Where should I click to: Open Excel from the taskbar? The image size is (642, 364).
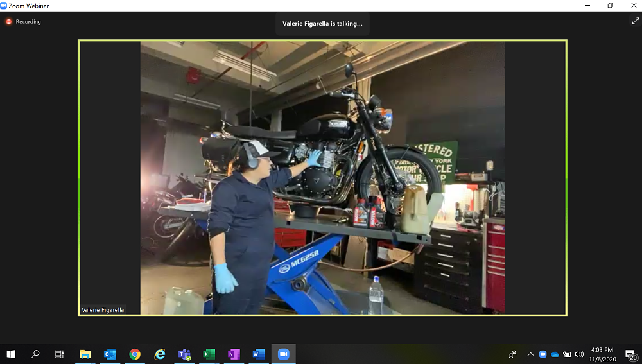[x=209, y=354]
